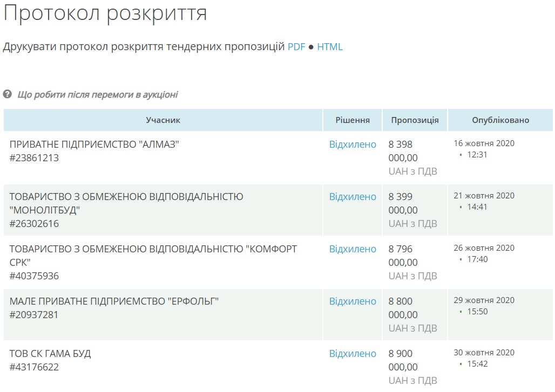Click the ТОВ СК ГАМА БУД participant name
This screenshot has width=555, height=392.
pos(50,354)
